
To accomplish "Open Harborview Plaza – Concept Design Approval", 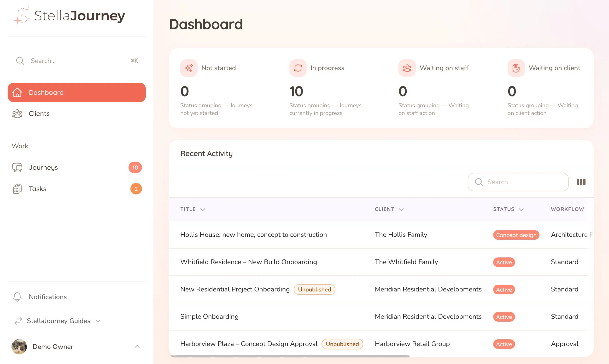I will coord(249,344).
